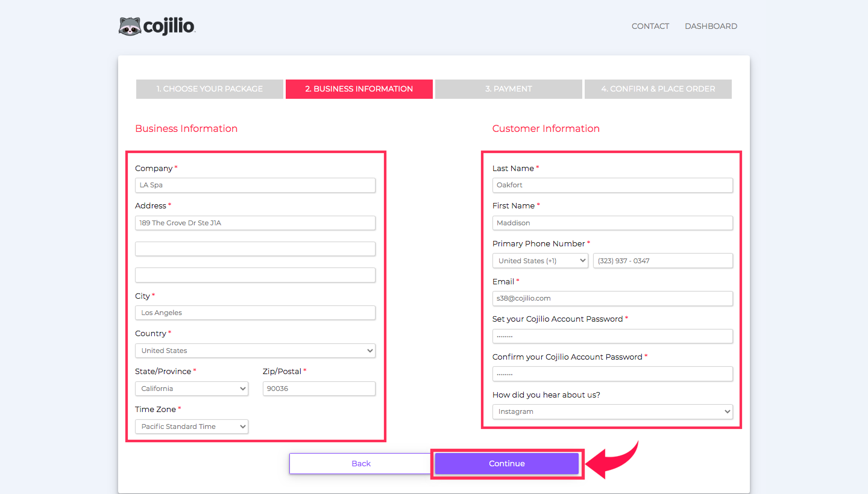
Task: Expand the Country dropdown
Action: [255, 351]
